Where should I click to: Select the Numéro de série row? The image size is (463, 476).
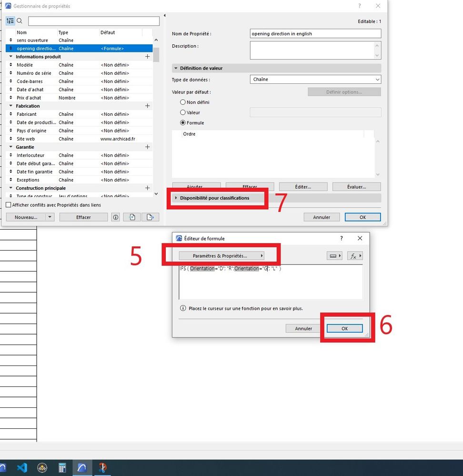(79, 73)
